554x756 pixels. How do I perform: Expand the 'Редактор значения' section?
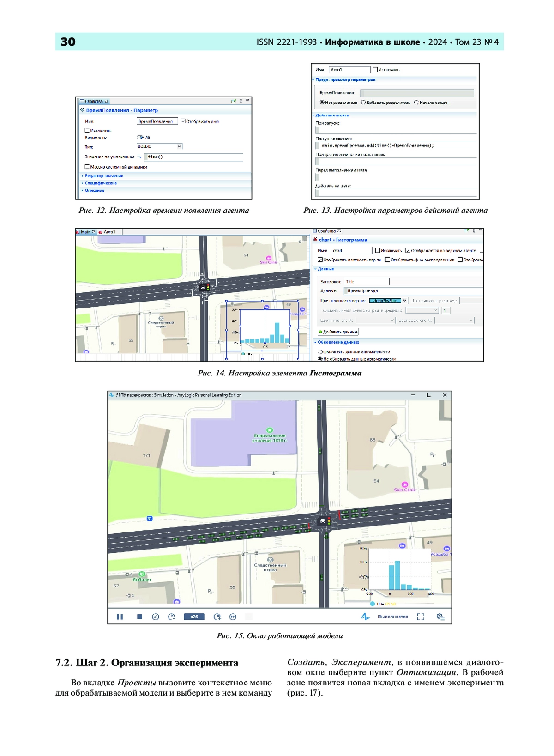tap(104, 176)
